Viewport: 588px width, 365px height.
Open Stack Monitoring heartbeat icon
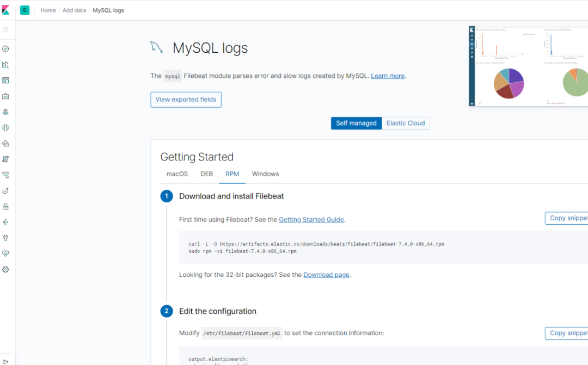point(5,253)
